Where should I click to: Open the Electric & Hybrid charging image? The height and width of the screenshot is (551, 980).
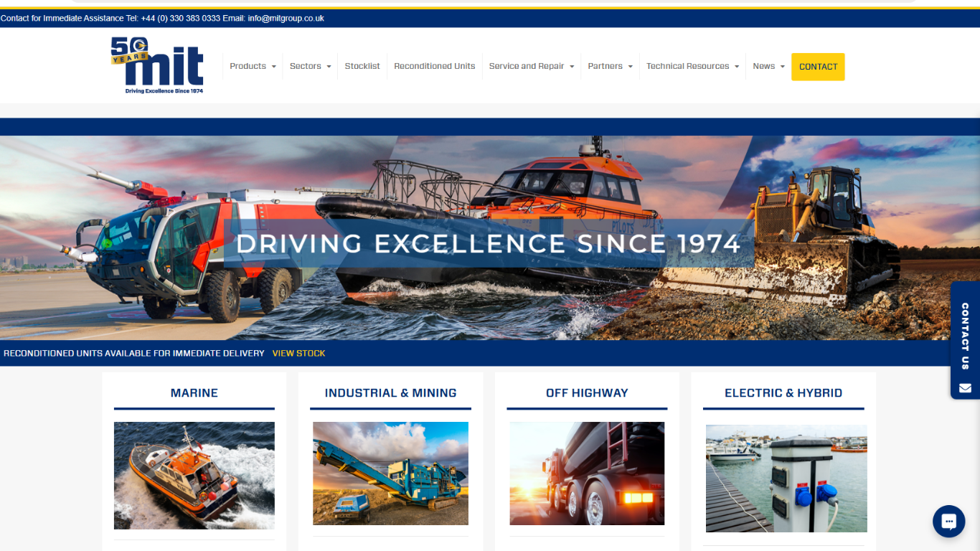(x=786, y=478)
